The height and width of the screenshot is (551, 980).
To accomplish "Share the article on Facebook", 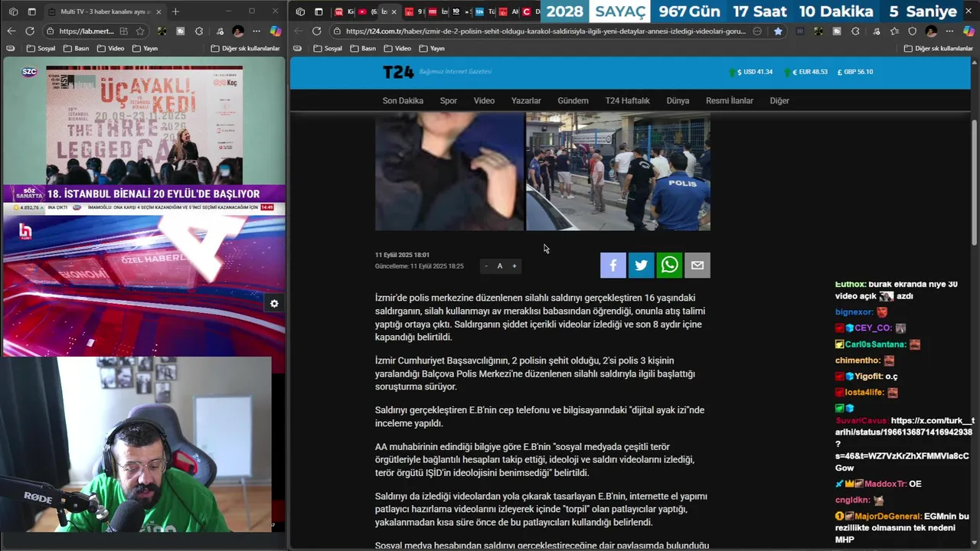I will [x=613, y=265].
